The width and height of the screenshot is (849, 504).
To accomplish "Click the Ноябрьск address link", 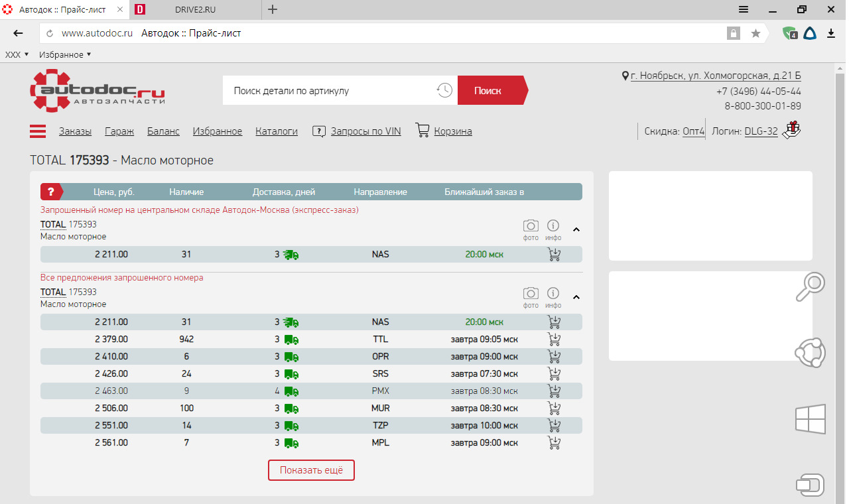I will (716, 76).
